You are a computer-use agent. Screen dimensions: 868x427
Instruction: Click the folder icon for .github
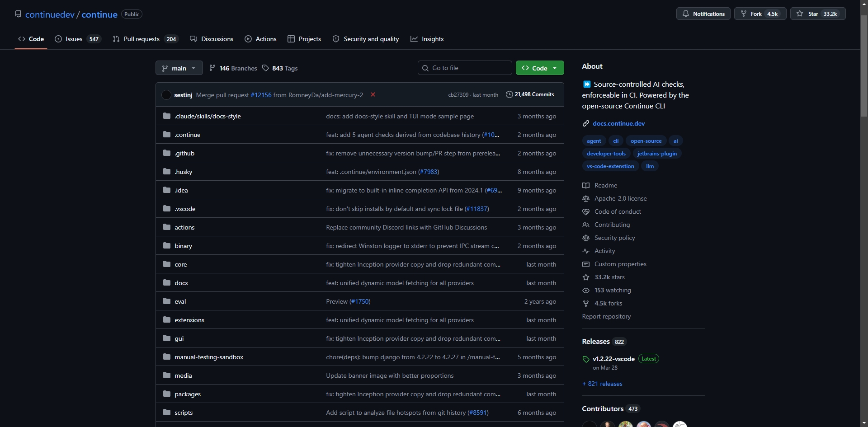pos(167,153)
